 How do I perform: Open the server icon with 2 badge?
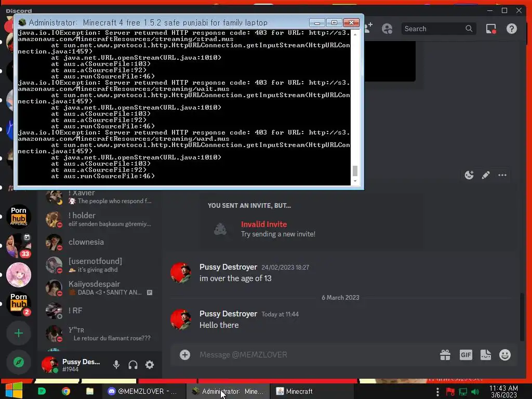click(x=19, y=303)
